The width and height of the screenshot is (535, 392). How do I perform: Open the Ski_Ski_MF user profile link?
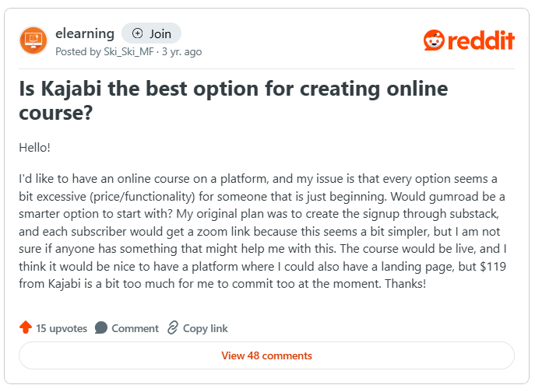pyautogui.click(x=131, y=52)
